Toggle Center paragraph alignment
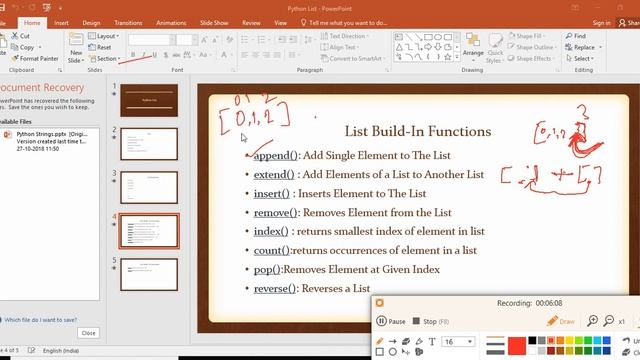The width and height of the screenshot is (640, 360). (256, 55)
